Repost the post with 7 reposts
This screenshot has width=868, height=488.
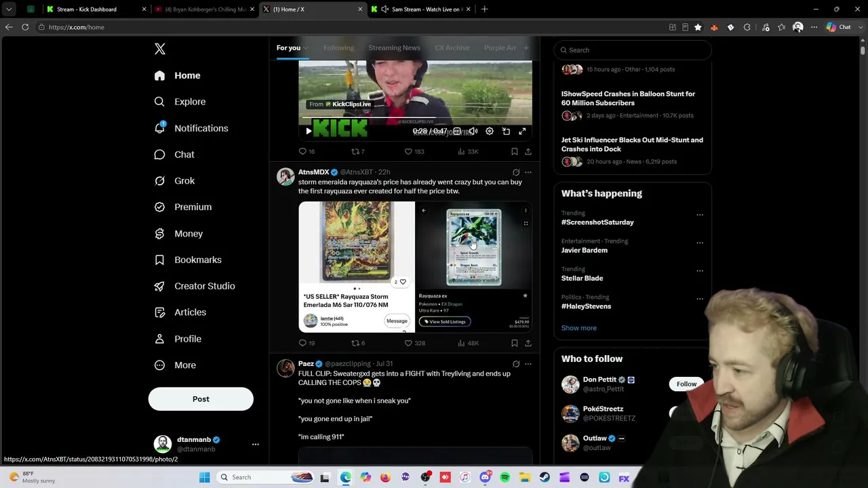[357, 152]
